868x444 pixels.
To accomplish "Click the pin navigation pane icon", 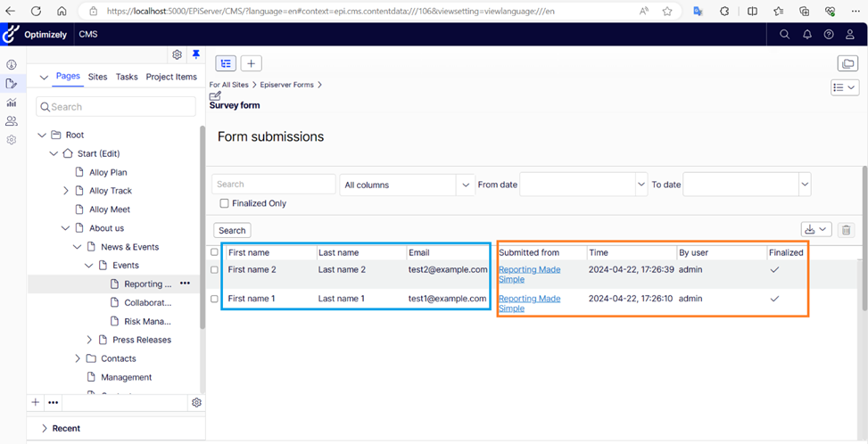I will point(196,54).
